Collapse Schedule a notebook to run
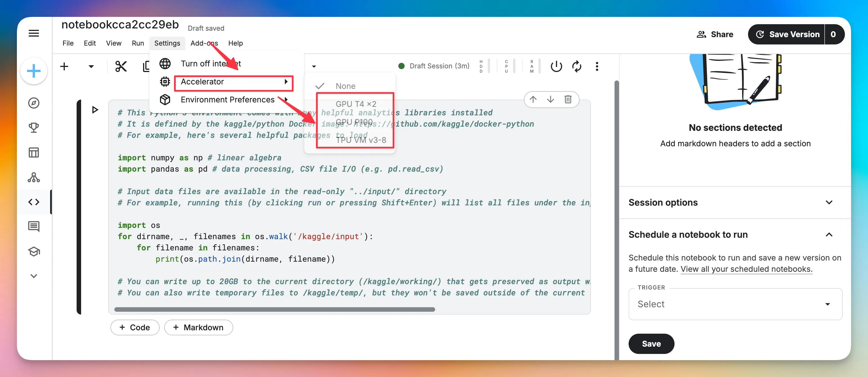The image size is (868, 377). [x=829, y=235]
